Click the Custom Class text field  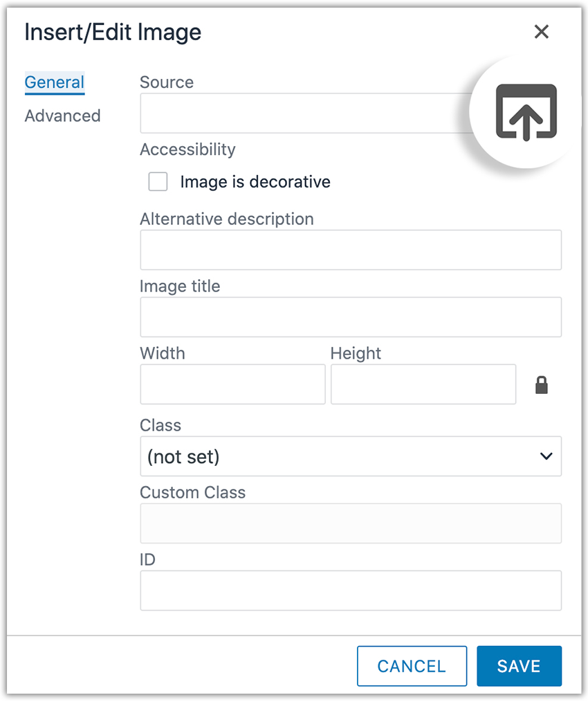point(351,523)
